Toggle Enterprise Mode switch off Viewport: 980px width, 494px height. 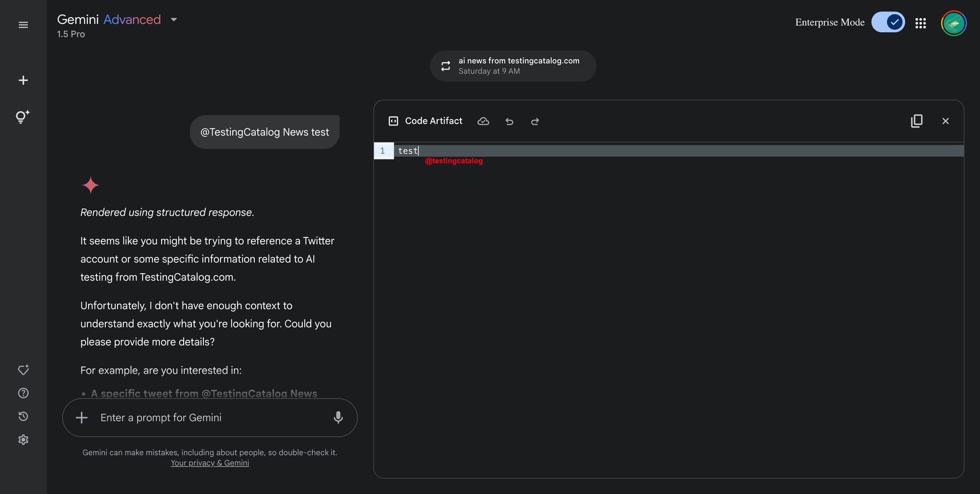click(888, 22)
